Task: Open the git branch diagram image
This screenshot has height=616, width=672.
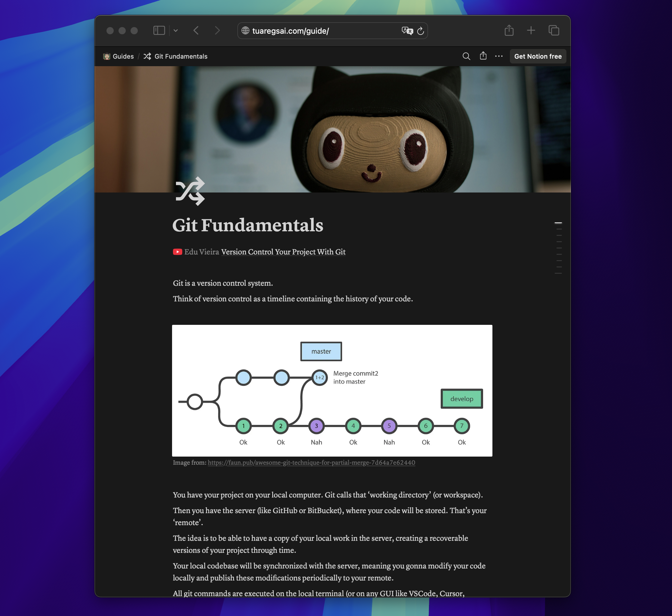Action: point(332,391)
